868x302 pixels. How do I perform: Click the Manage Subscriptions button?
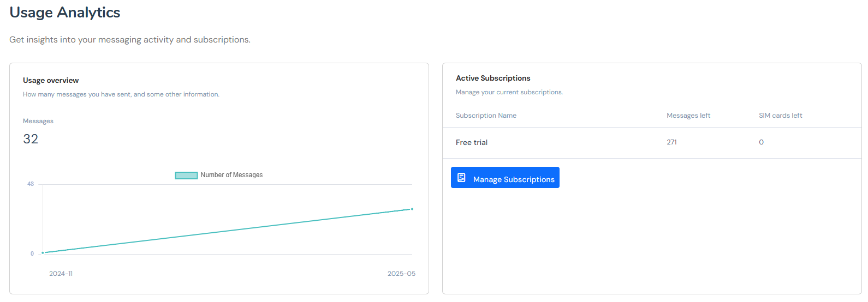505,178
